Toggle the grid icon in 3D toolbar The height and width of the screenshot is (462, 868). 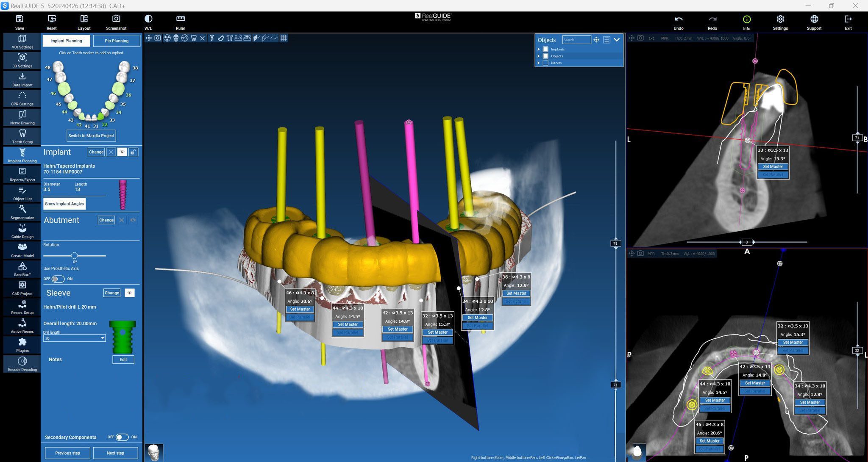[284, 38]
